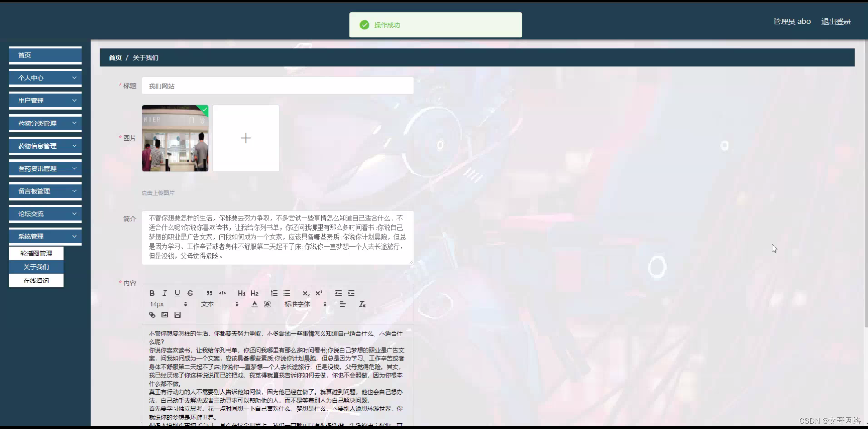Open the font color picker
Image resolution: width=868 pixels, height=429 pixels.
tap(254, 304)
